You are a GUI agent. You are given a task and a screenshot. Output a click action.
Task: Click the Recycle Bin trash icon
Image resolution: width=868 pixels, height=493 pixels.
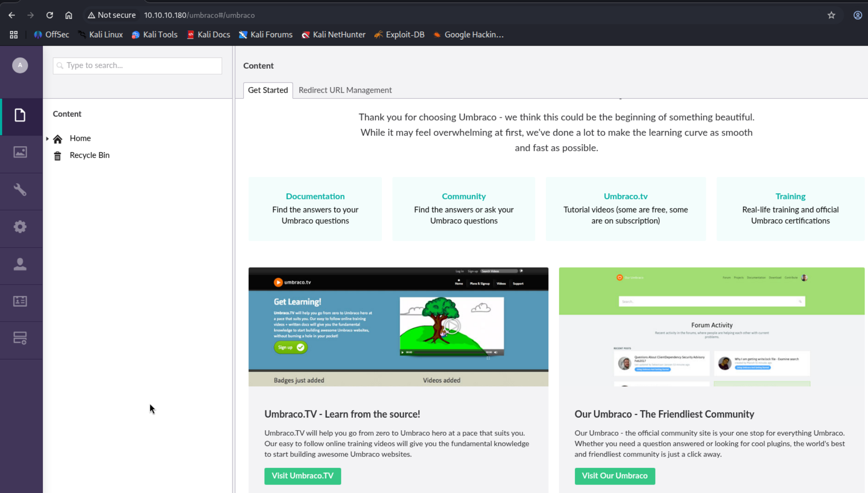tap(58, 156)
